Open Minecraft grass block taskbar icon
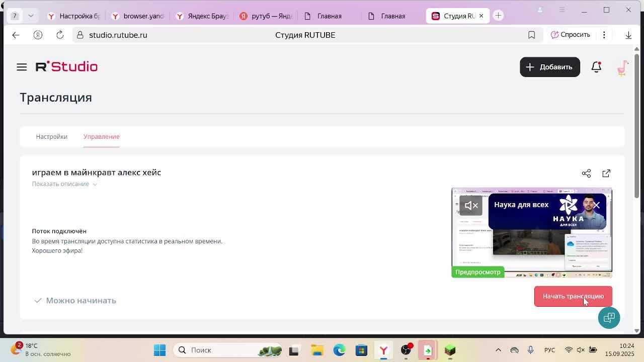Image resolution: width=644 pixels, height=362 pixels. tap(450, 350)
